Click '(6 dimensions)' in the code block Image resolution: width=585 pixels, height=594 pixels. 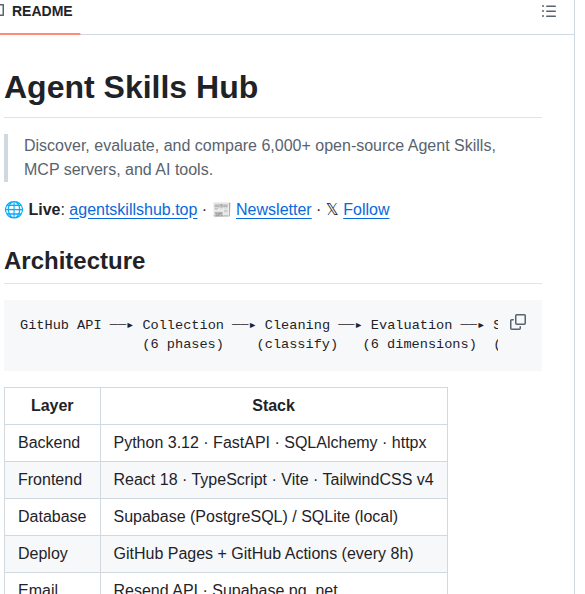419,344
